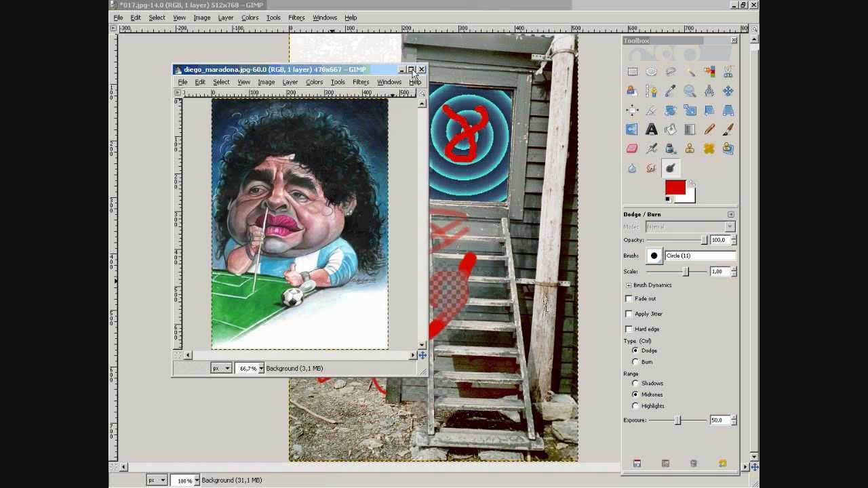This screenshot has width=868, height=488.
Task: Select the Blur/Sharpen tool
Action: click(632, 168)
